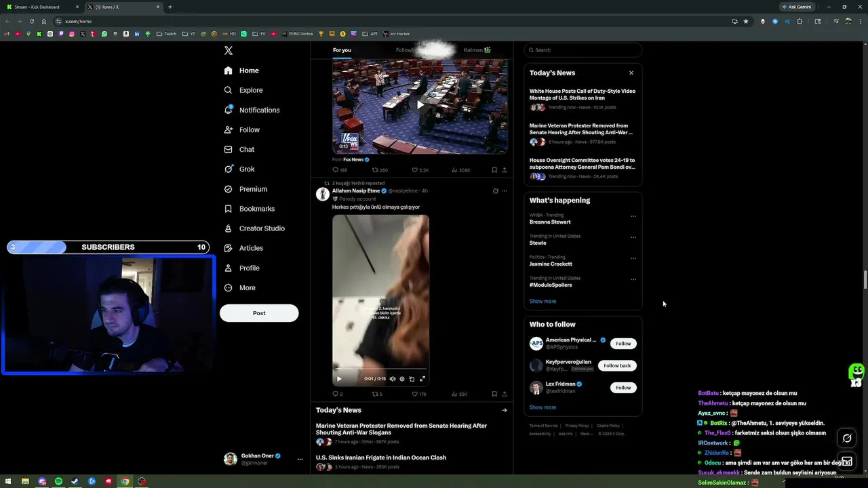
Task: Open options for Jasmine Crockett trend
Action: click(x=633, y=258)
